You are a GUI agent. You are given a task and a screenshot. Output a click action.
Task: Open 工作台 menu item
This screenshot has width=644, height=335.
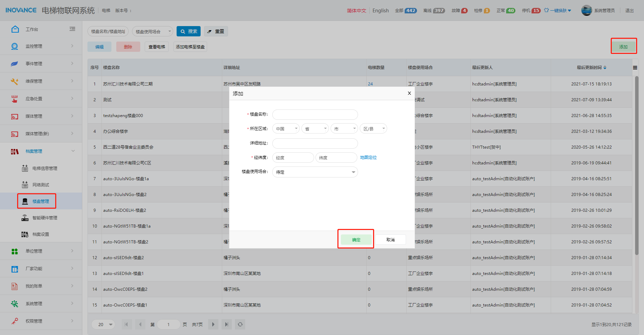pyautogui.click(x=32, y=29)
